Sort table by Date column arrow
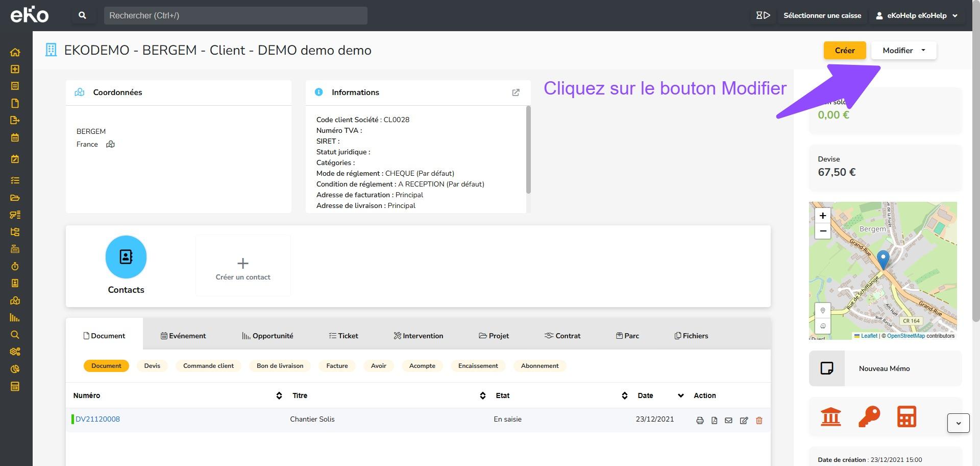This screenshot has height=466, width=980. pos(680,395)
